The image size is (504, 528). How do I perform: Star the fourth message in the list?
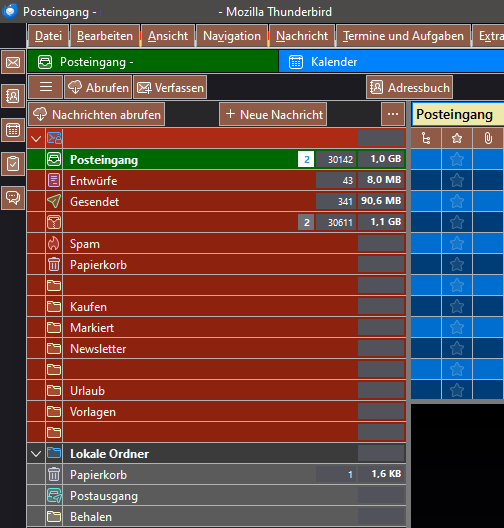457,222
